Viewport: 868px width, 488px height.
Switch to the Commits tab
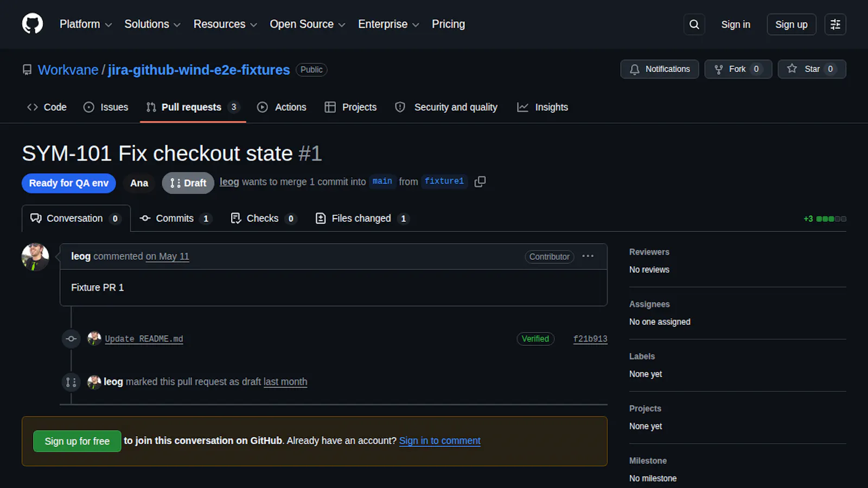pyautogui.click(x=175, y=219)
